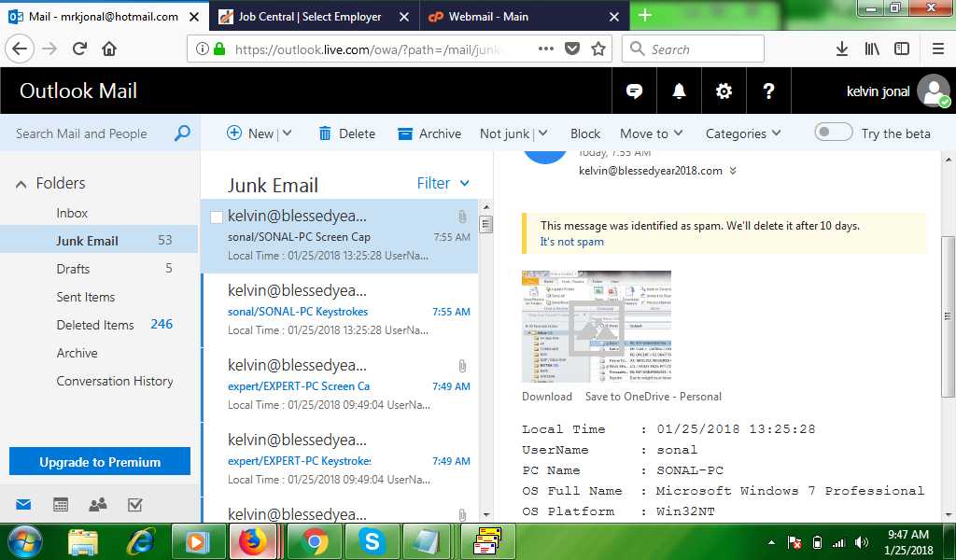This screenshot has height=560, width=956.
Task: Save page to Pocket icon
Action: click(x=572, y=49)
